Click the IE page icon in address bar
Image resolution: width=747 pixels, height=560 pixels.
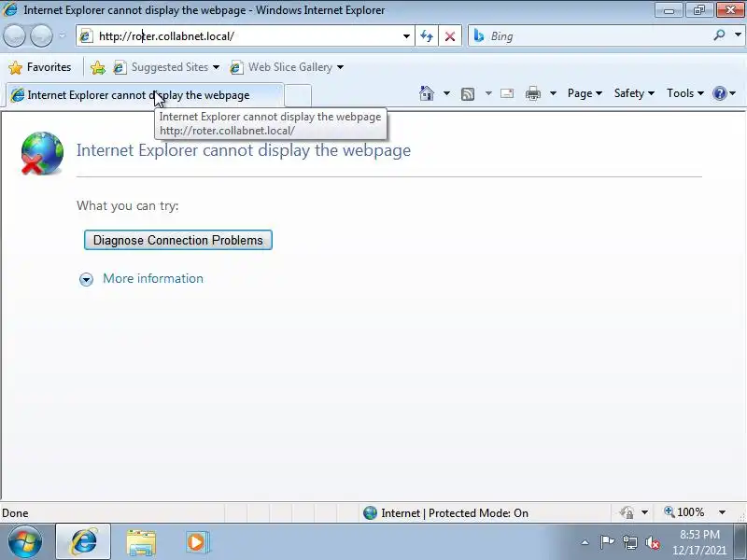[86, 36]
